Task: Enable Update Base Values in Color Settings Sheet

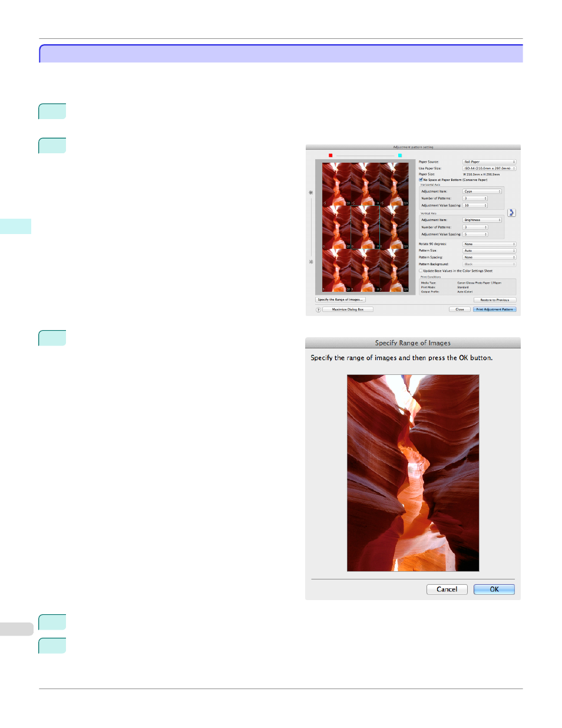Action: coord(421,271)
